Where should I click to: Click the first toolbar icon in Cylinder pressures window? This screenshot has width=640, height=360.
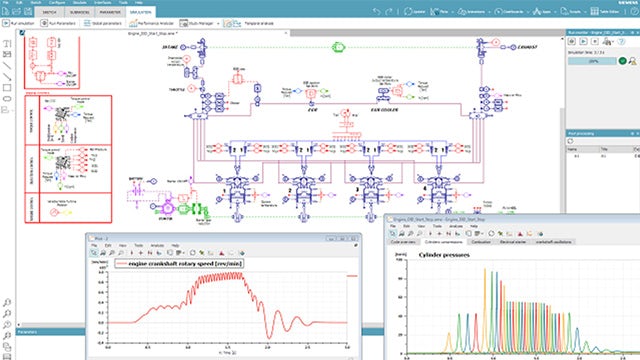392,233
